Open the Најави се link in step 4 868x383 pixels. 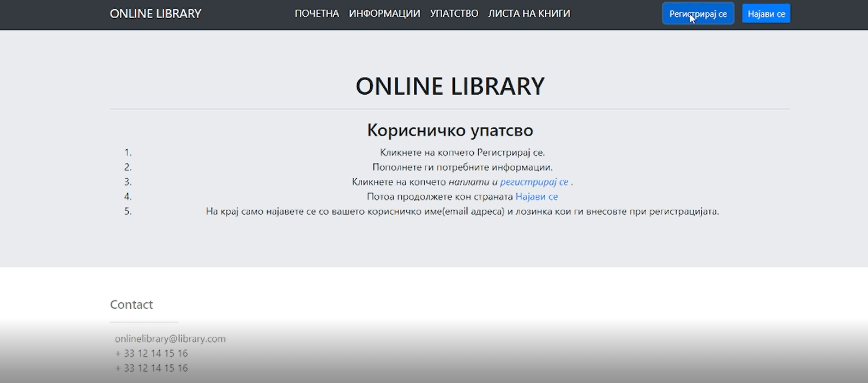537,197
